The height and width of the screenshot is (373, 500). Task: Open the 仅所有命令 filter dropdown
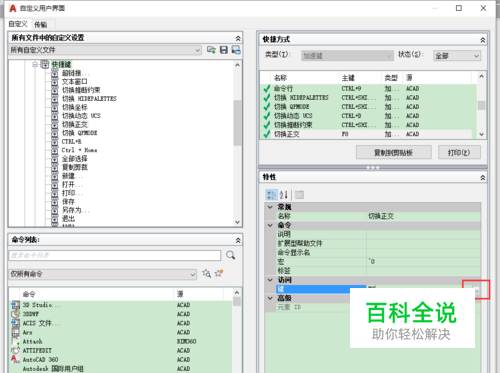[x=193, y=274]
